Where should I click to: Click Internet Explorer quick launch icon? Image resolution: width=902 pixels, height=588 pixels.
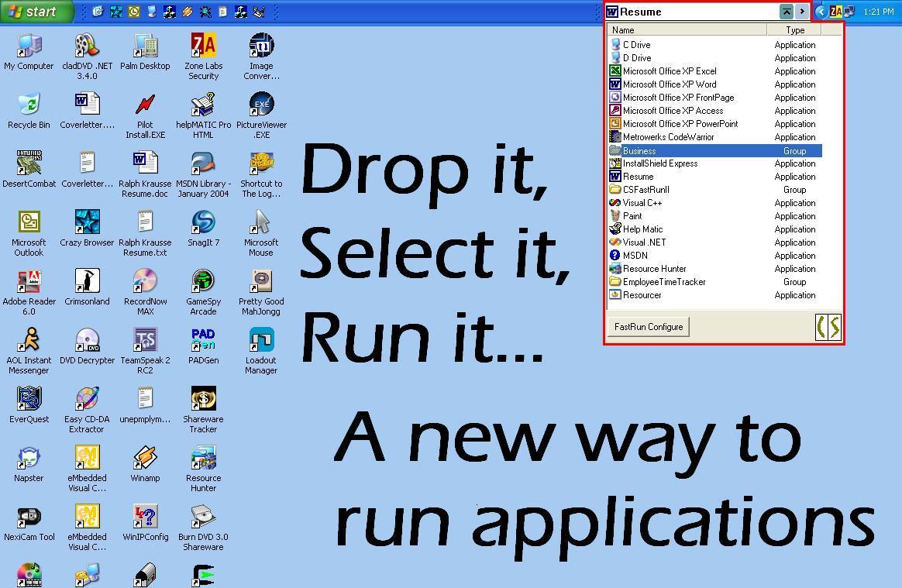click(98, 12)
